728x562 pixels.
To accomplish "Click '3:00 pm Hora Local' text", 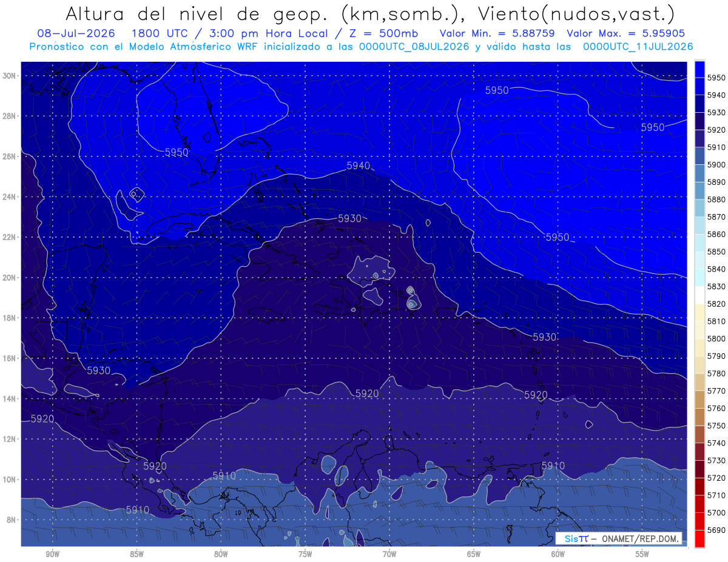I will click(272, 33).
